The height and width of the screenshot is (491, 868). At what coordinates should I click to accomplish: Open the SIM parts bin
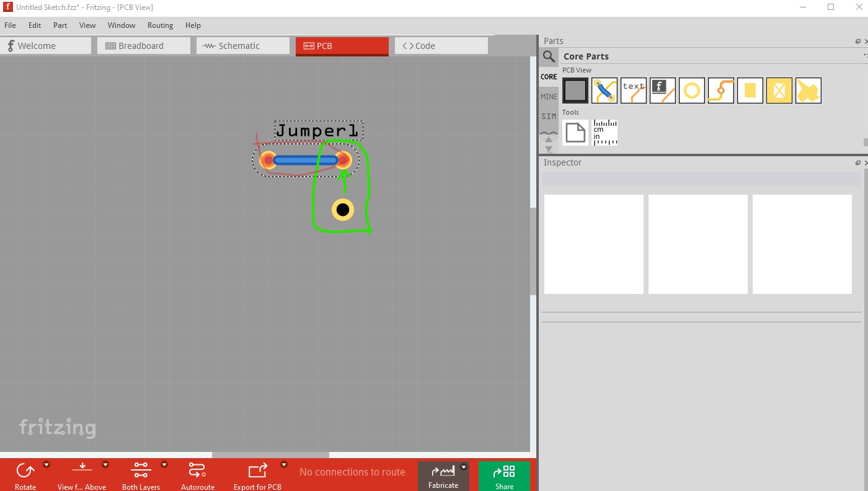549,117
